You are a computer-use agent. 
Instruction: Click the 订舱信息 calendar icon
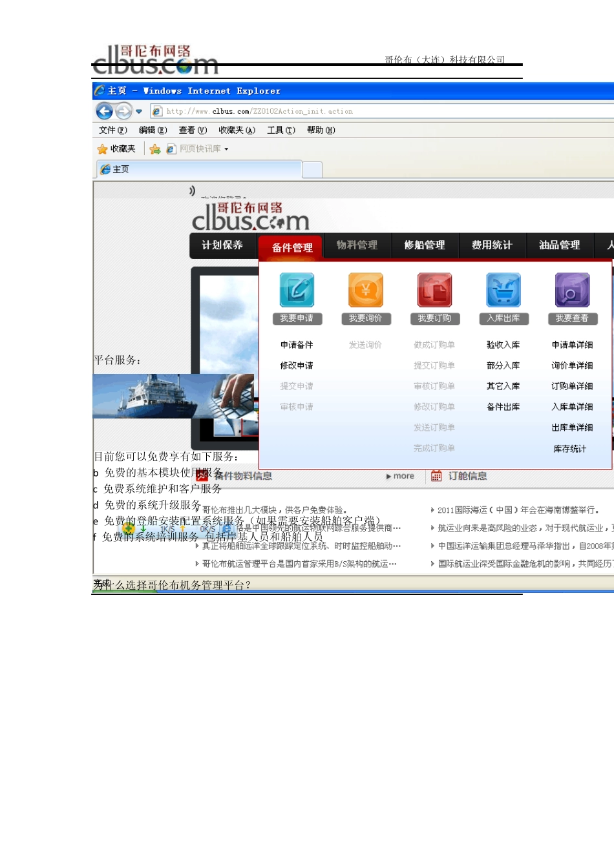pyautogui.click(x=436, y=476)
